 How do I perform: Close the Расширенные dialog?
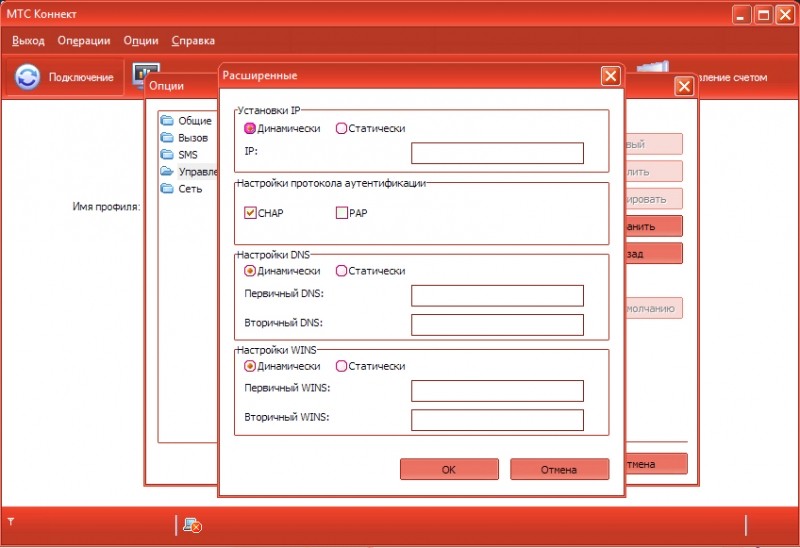(610, 76)
